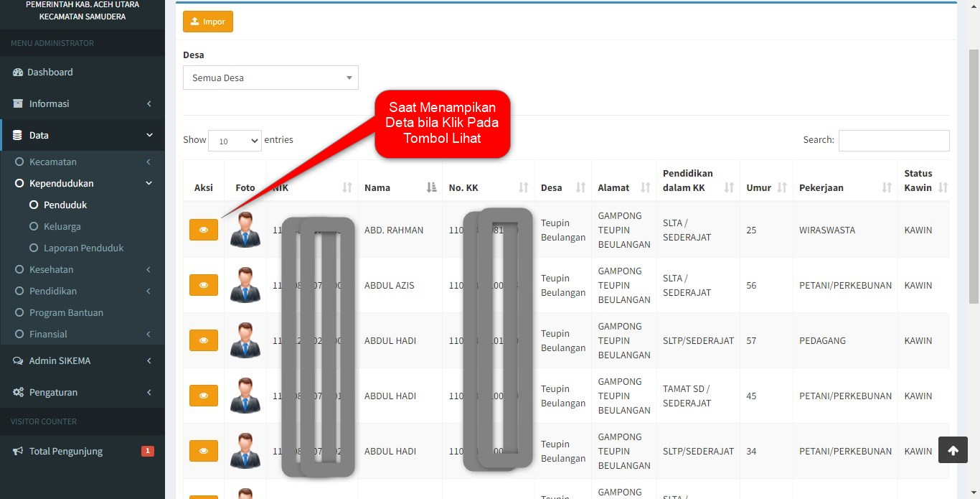Collapse Kependudukan submenu

point(83,183)
